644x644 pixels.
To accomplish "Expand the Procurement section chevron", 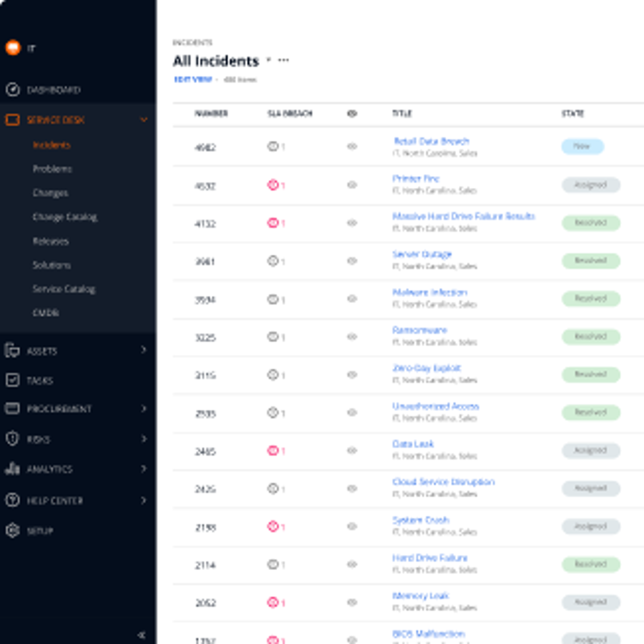I will (144, 408).
